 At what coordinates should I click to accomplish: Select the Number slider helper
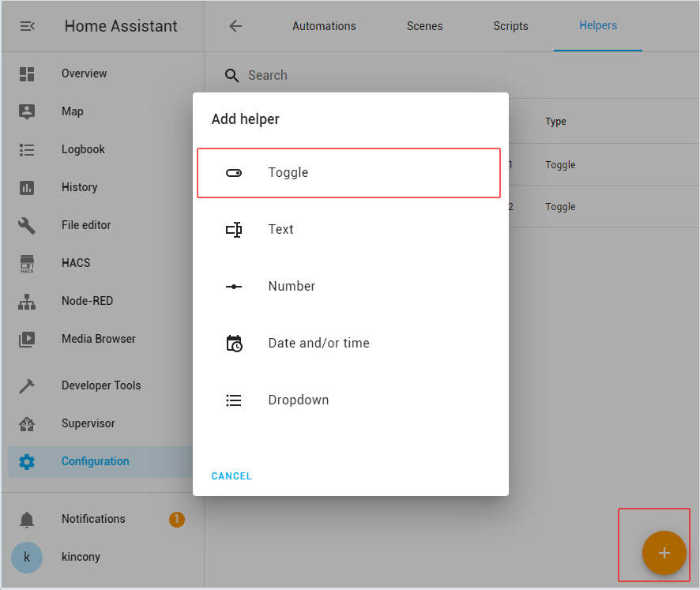348,286
